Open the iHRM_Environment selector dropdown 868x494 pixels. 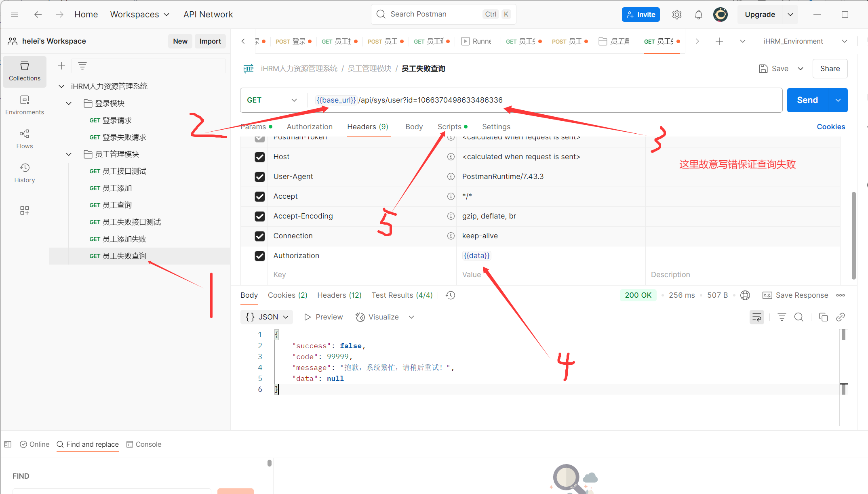(805, 41)
